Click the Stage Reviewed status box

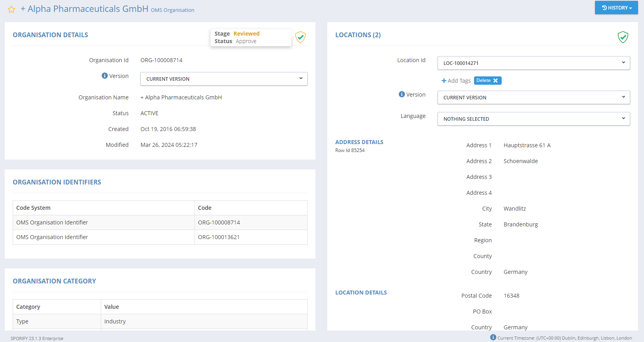250,37
